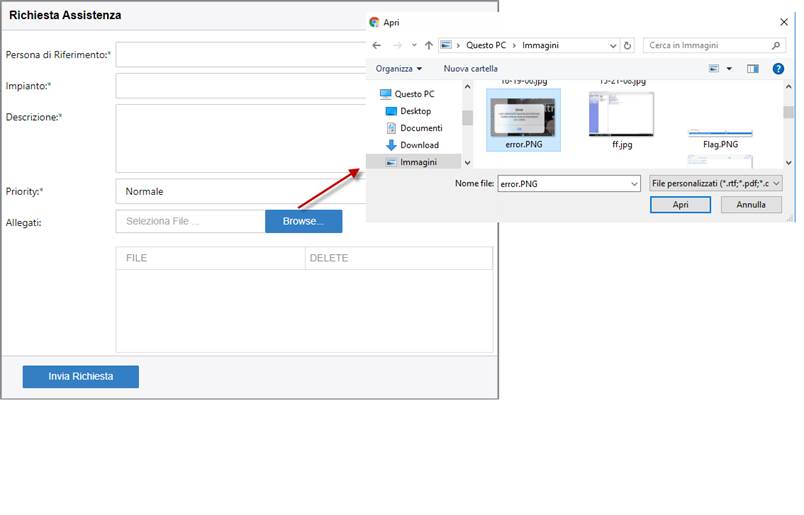804x515 pixels.
Task: Open the Organizza menu
Action: pyautogui.click(x=398, y=69)
